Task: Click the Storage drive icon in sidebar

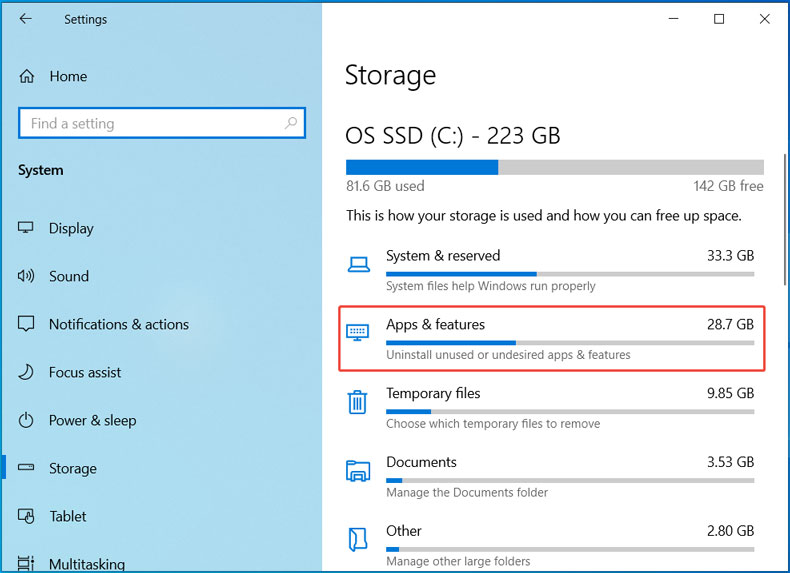Action: click(x=26, y=467)
